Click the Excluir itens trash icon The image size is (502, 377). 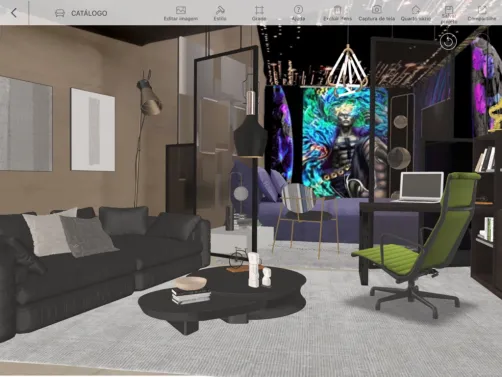(x=337, y=13)
